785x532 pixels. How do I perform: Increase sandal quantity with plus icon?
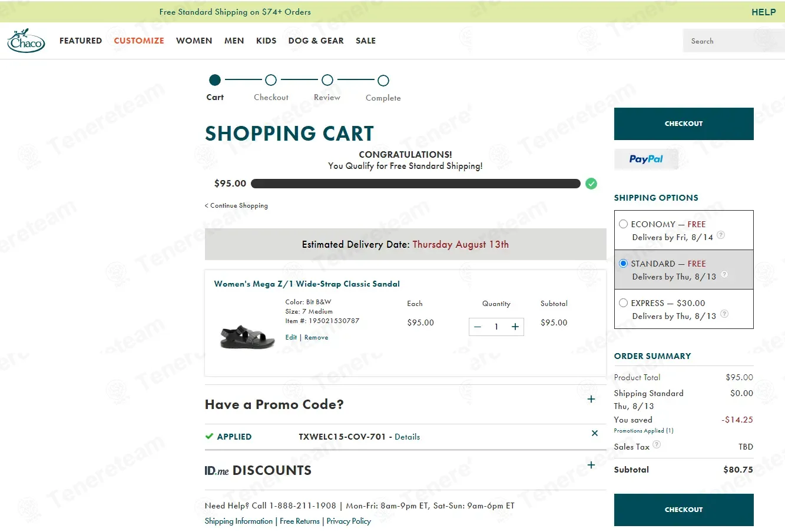click(515, 327)
